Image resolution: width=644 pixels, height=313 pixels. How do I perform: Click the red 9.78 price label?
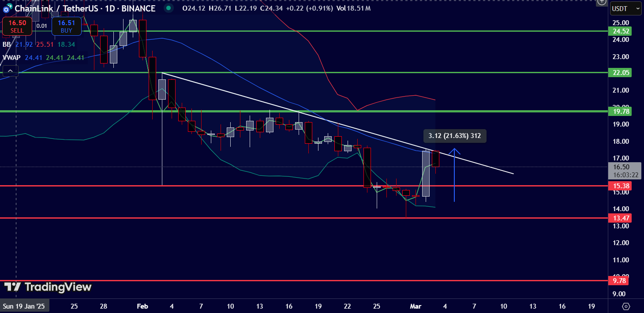point(618,280)
